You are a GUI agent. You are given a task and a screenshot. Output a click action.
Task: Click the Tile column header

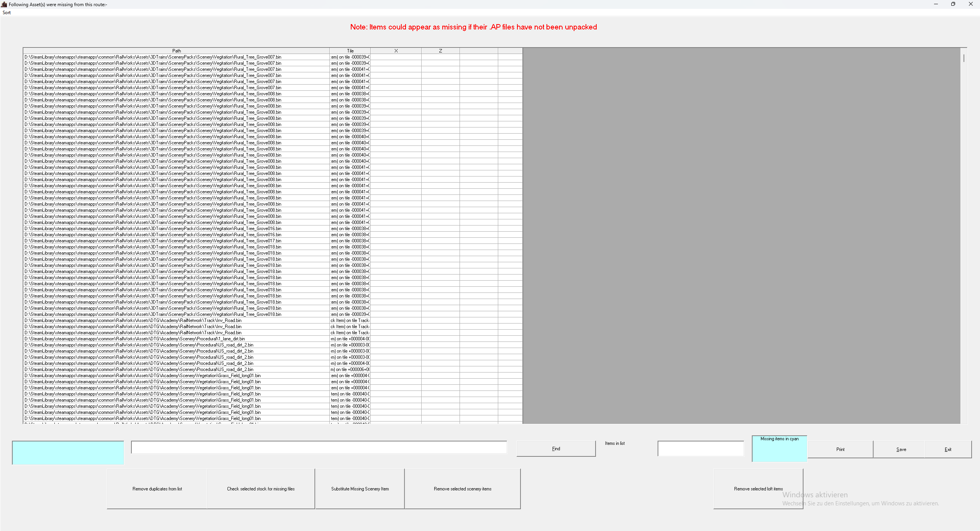coord(350,51)
